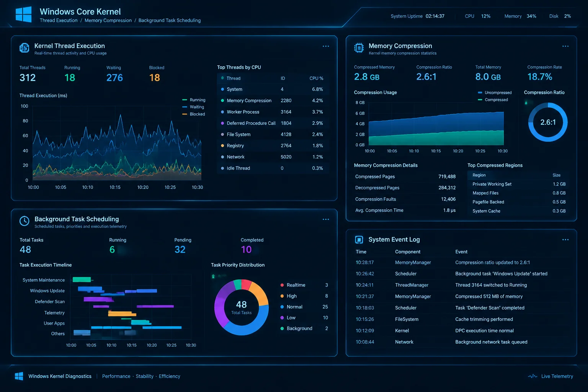Open Background network task queued log entry
Screen dimensions: 588x392
point(461,342)
